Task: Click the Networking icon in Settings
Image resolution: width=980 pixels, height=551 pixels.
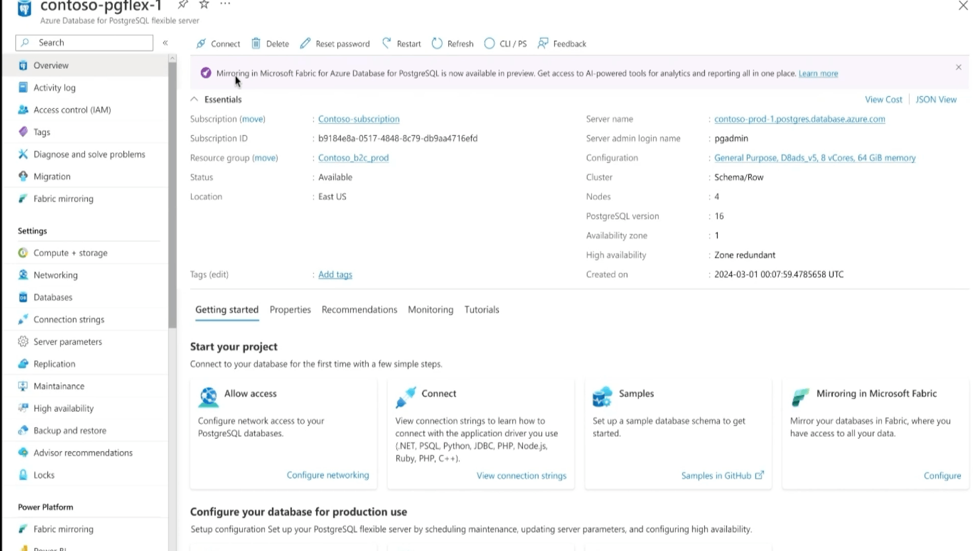Action: coord(23,275)
